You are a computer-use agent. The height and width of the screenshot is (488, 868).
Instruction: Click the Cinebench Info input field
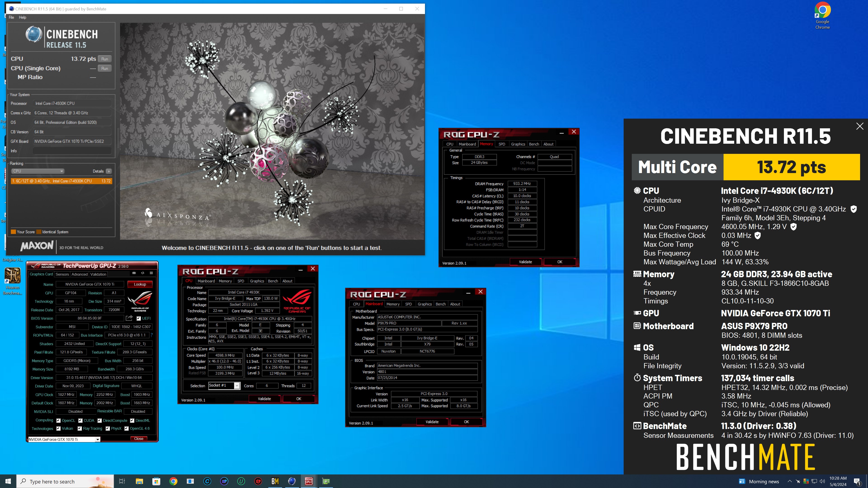coord(72,151)
